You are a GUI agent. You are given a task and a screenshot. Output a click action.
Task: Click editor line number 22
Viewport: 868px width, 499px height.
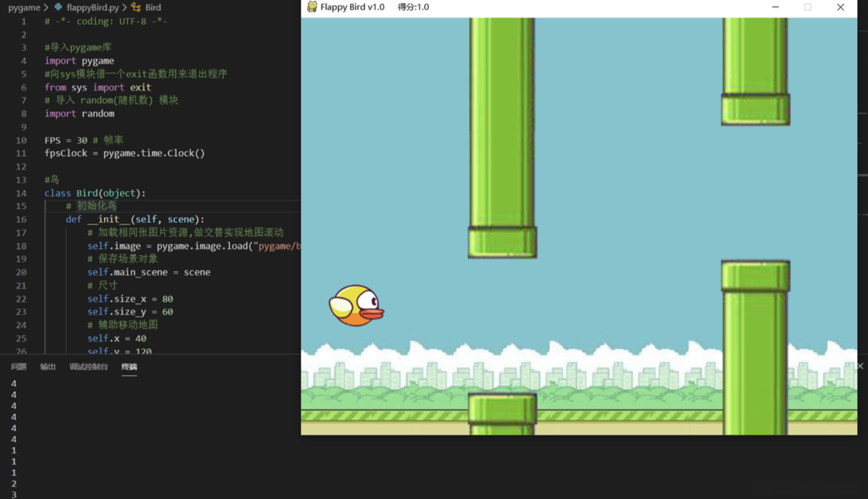21,299
